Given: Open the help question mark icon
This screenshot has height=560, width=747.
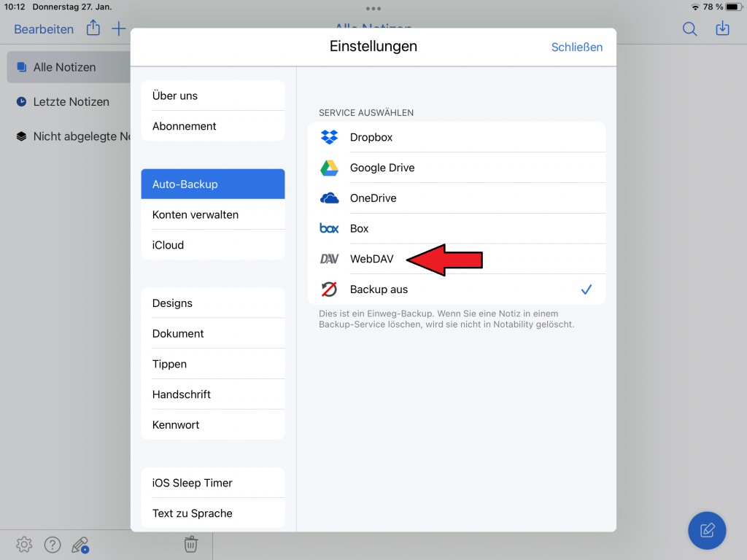Looking at the screenshot, I should (52, 544).
